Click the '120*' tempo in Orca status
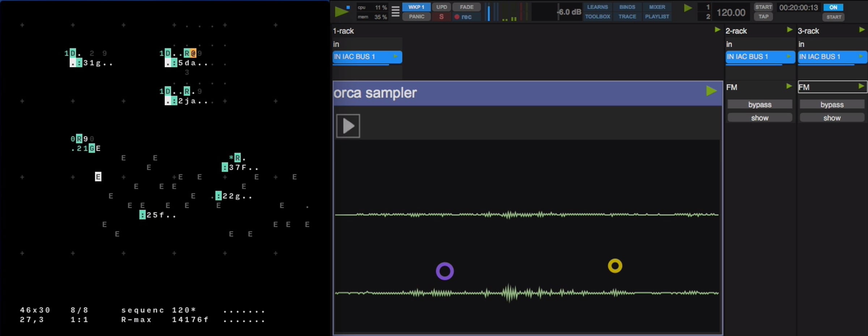The image size is (868, 336). click(184, 310)
